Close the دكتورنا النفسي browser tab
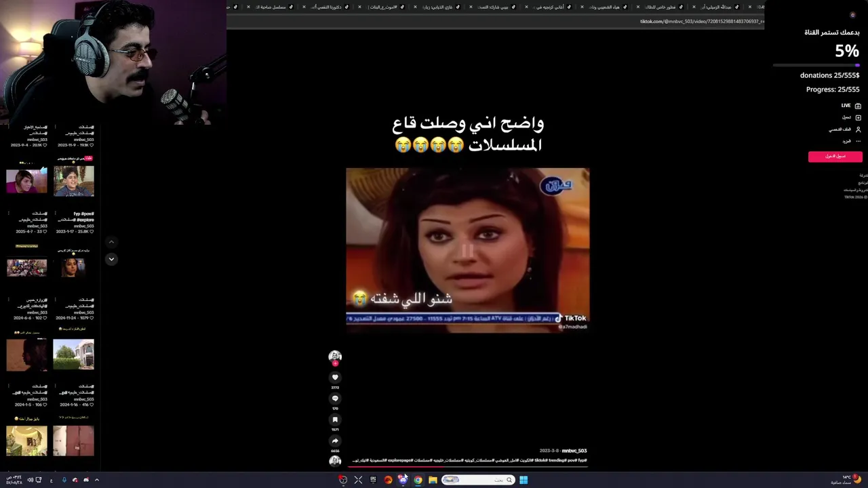Image resolution: width=868 pixels, height=488 pixels. pos(304,7)
